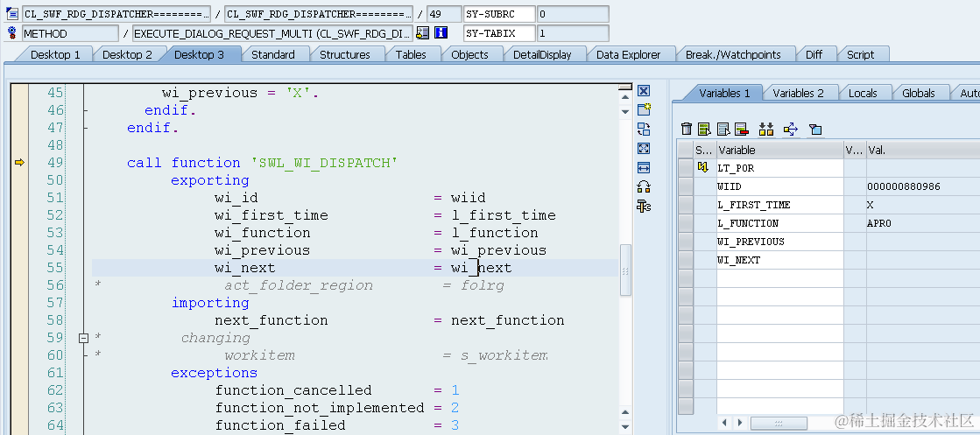Screen dimensions: 980x435
Task: Click the funnel box filter icon
Action: 815,130
